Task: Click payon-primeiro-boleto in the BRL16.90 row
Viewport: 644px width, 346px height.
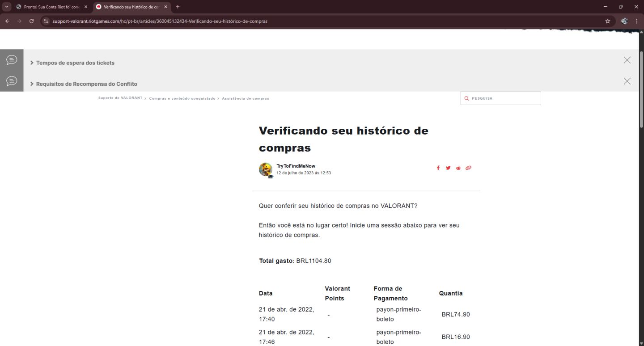Action: (x=399, y=337)
